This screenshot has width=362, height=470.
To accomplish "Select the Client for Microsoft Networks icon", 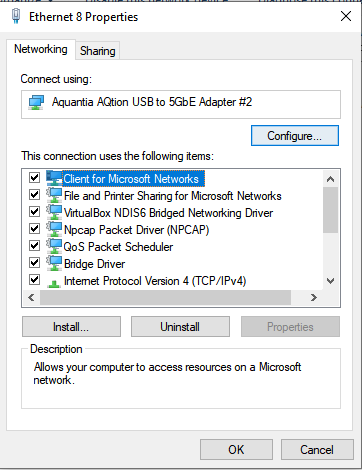I will 54,178.
